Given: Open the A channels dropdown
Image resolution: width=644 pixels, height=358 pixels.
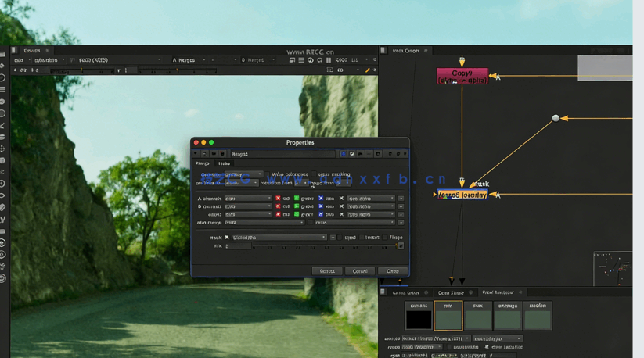Looking at the screenshot, I should (247, 199).
